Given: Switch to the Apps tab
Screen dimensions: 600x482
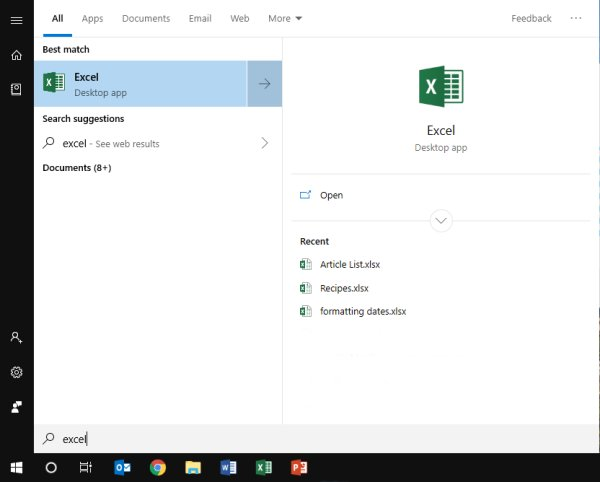Looking at the screenshot, I should [x=92, y=18].
